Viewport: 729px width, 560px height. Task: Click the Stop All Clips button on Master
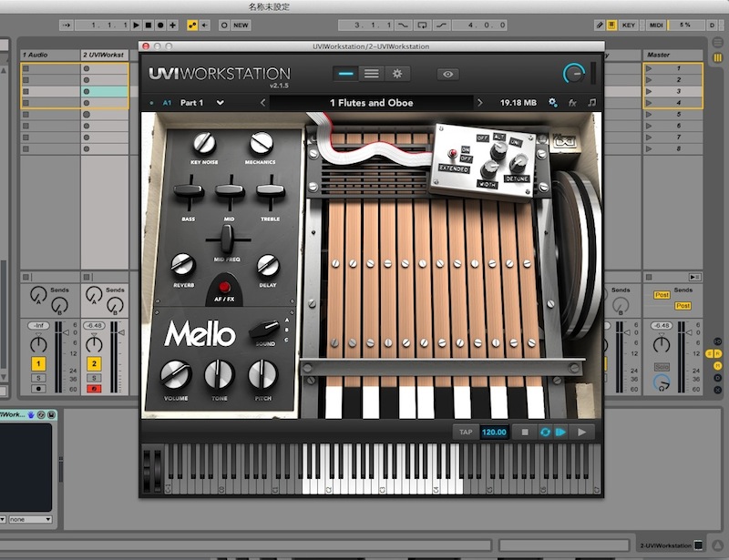tap(649, 277)
